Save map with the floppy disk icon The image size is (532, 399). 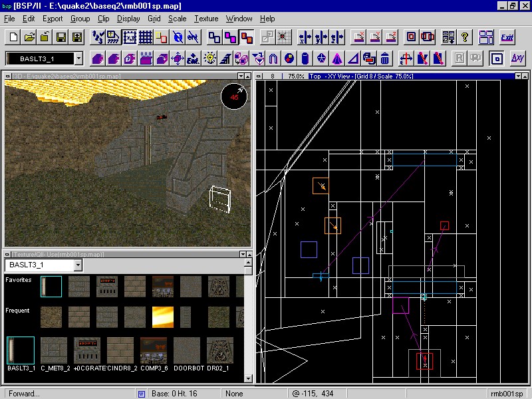(x=61, y=37)
